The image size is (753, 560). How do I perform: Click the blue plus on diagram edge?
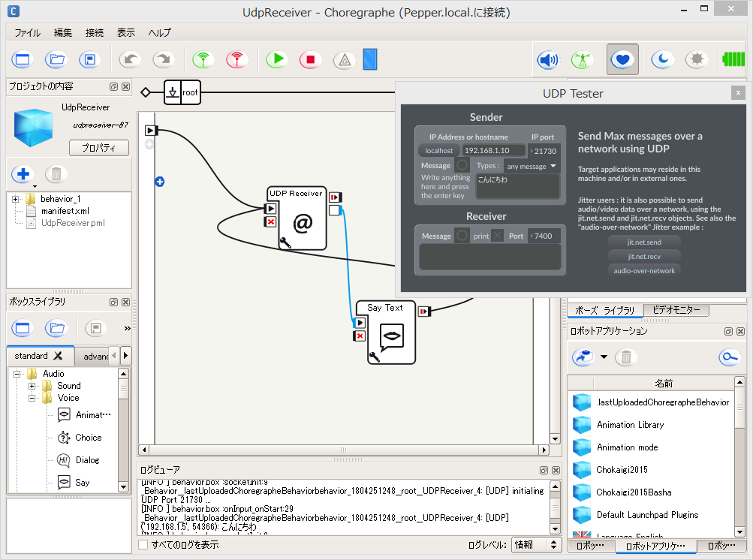(160, 182)
